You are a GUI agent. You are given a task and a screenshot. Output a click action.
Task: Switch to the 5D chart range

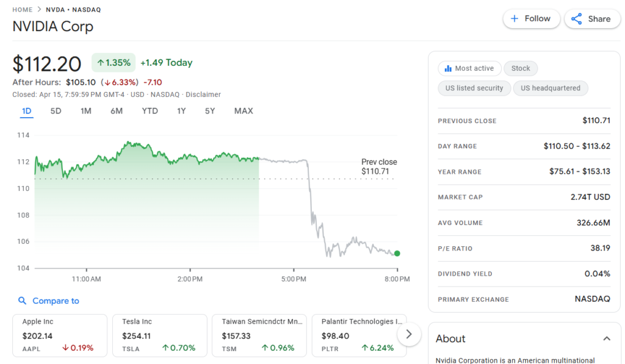point(56,111)
